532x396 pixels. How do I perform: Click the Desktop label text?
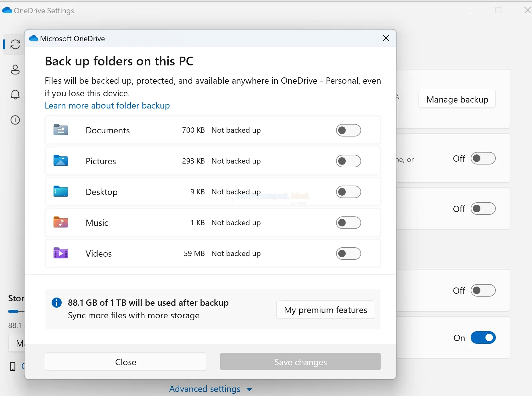click(x=102, y=192)
